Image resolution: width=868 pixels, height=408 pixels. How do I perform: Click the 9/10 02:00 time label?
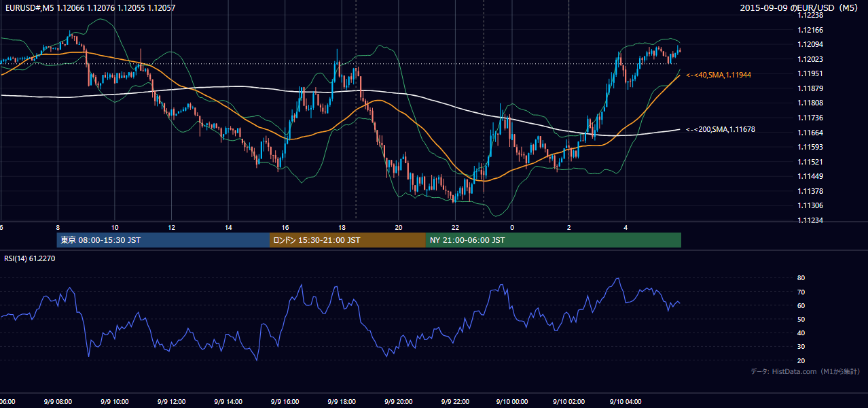(x=568, y=401)
